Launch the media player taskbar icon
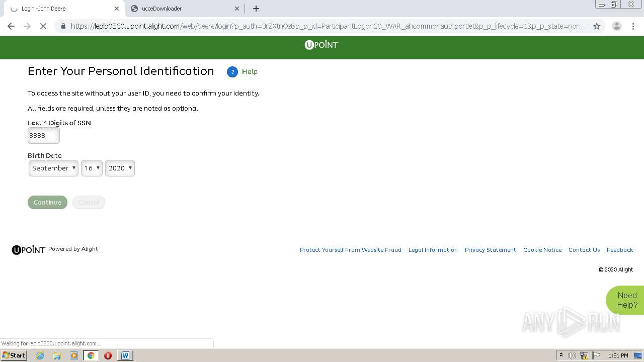The height and width of the screenshot is (362, 644). point(74,355)
